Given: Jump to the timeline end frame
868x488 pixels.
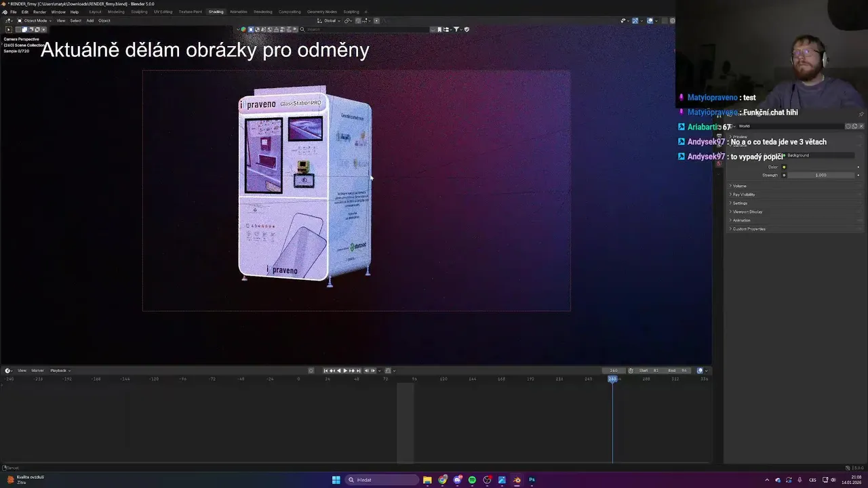Looking at the screenshot, I should click(x=359, y=371).
